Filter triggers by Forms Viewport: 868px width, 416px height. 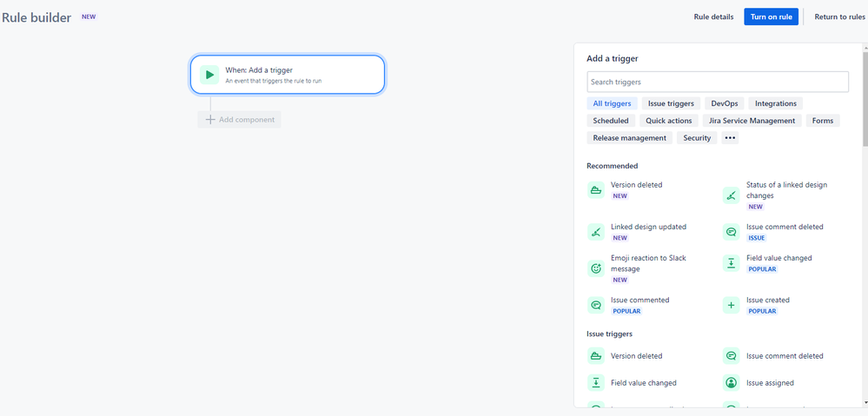point(823,121)
